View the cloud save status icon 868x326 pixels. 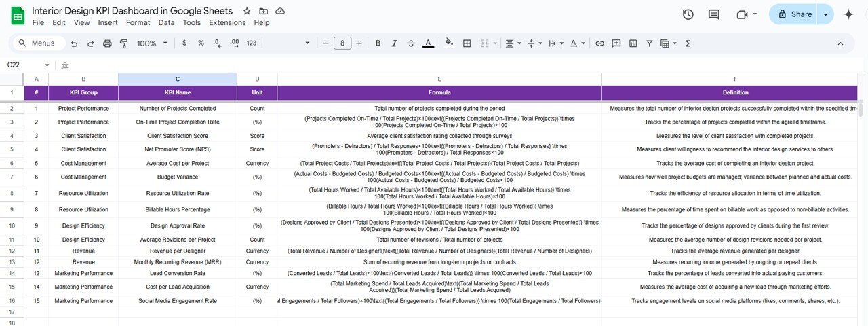pos(280,11)
